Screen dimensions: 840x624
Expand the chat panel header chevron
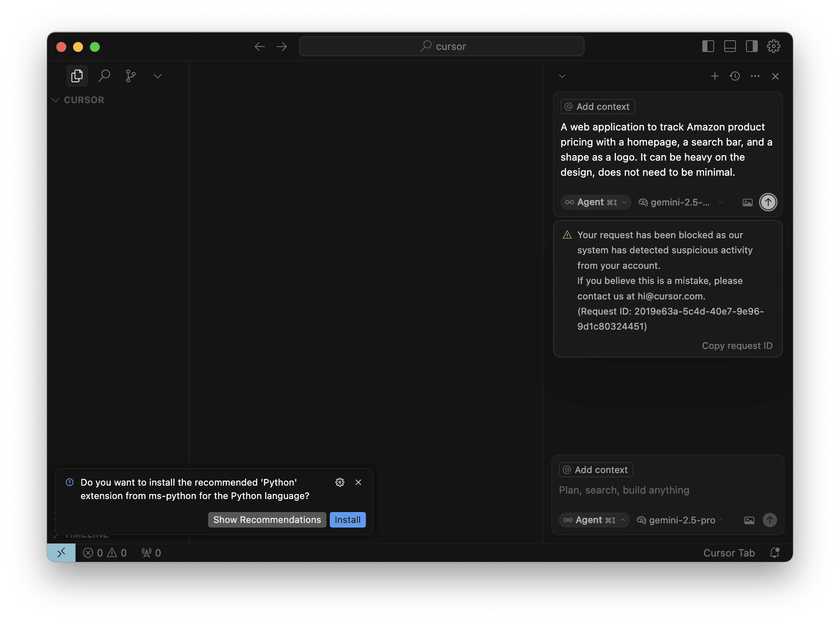click(x=562, y=76)
